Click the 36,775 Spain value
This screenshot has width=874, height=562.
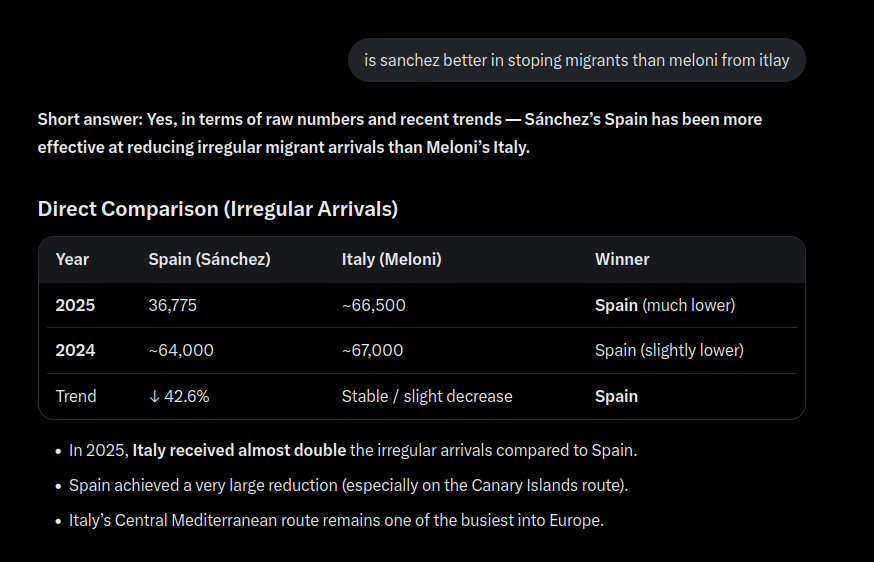(x=172, y=305)
